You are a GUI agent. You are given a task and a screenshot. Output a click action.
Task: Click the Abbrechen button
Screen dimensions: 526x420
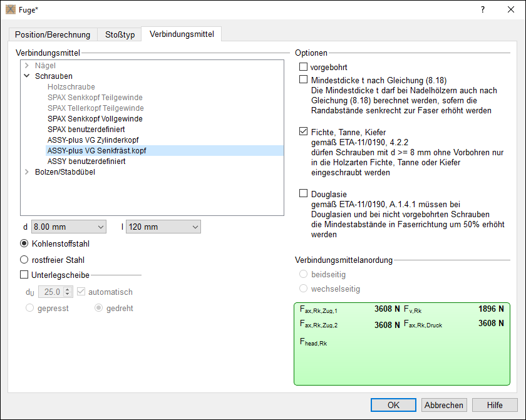(444, 405)
